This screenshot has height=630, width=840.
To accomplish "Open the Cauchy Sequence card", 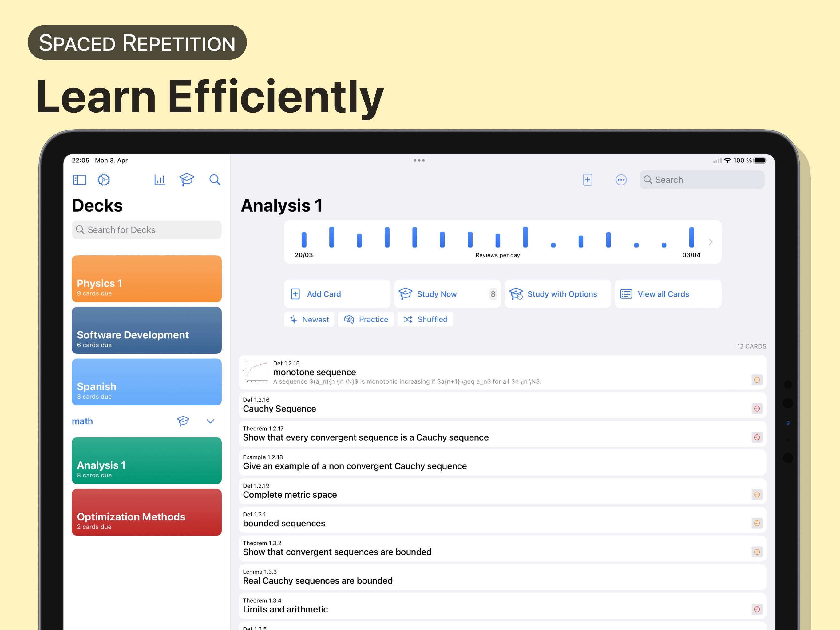I will point(502,405).
